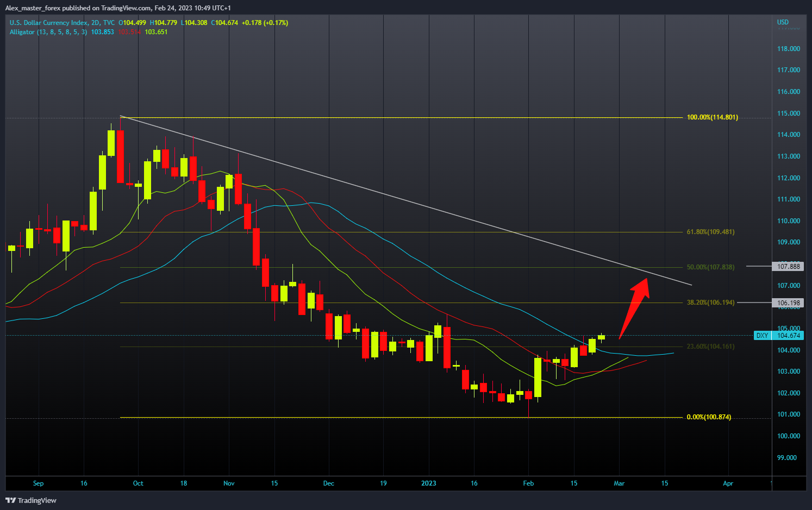Click the DXY 104.674 current price tag
This screenshot has width=812, height=510.
(779, 336)
